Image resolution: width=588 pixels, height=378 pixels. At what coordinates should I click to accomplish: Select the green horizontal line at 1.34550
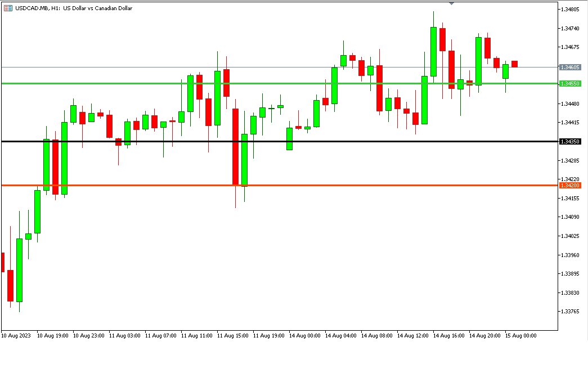280,84
